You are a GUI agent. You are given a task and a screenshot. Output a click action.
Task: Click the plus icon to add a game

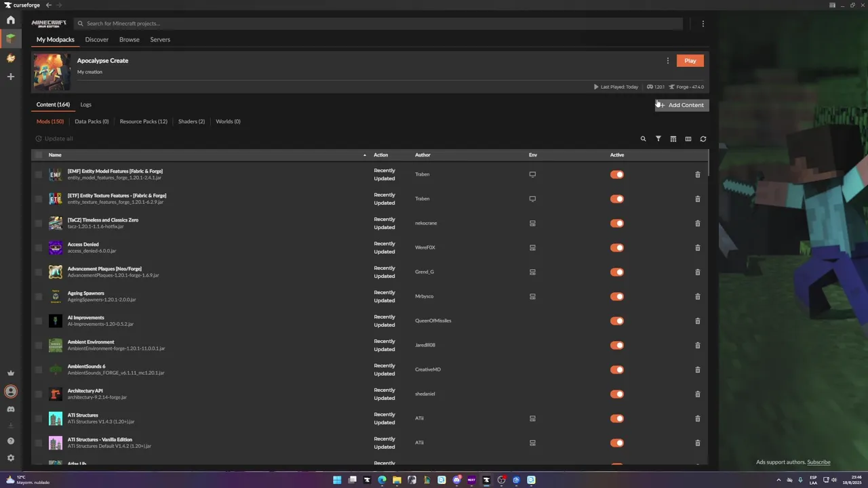pos(10,77)
